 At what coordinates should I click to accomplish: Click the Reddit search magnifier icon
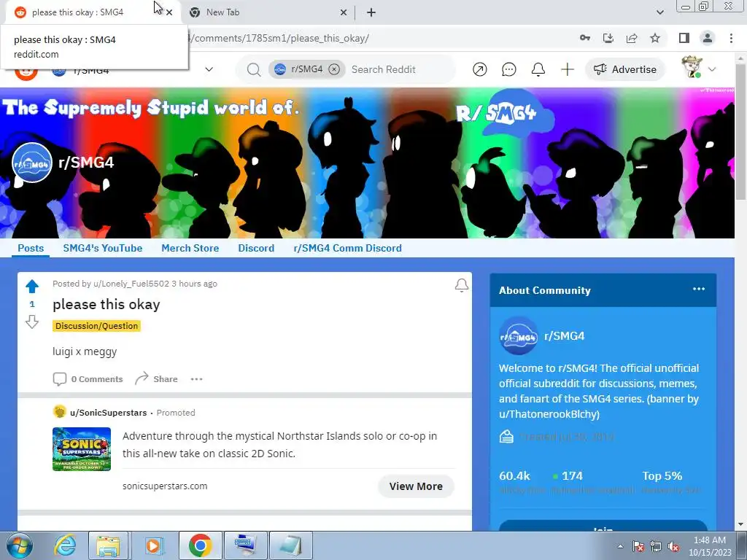coord(254,69)
